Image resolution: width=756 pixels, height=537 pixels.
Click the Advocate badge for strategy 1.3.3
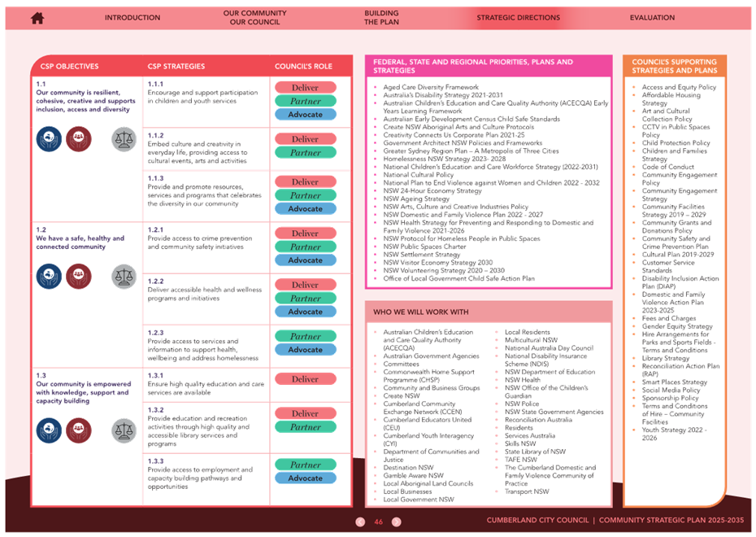click(x=305, y=478)
